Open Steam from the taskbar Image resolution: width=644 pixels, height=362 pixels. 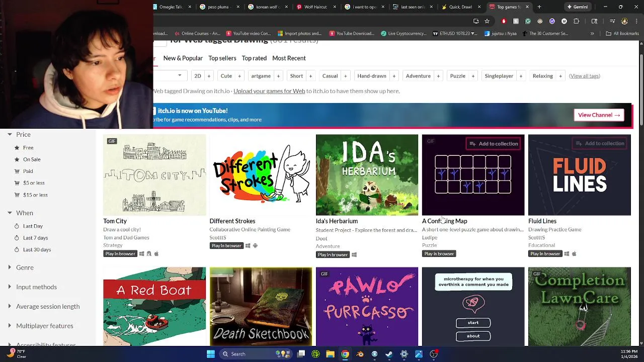(x=389, y=354)
